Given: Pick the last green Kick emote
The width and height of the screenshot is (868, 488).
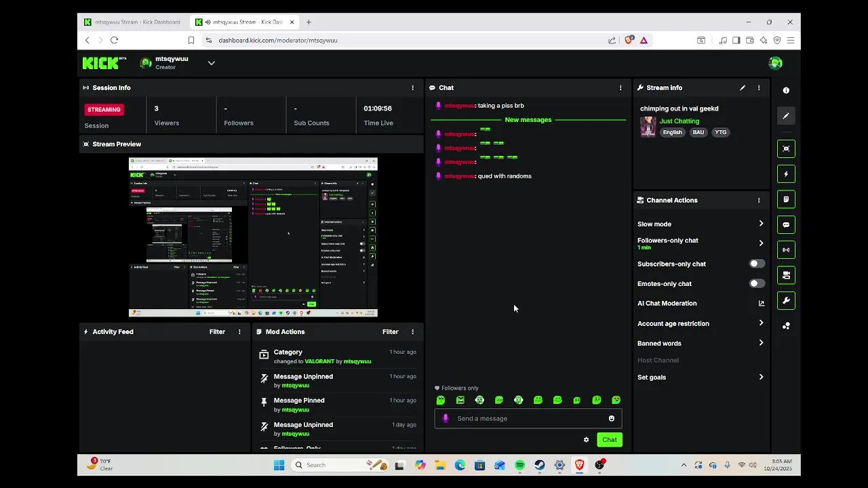Looking at the screenshot, I should tap(616, 401).
